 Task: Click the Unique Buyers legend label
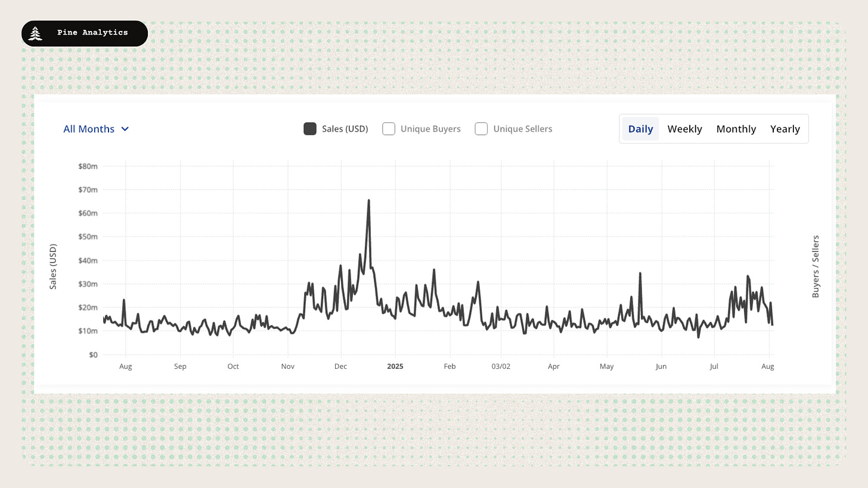(x=430, y=129)
